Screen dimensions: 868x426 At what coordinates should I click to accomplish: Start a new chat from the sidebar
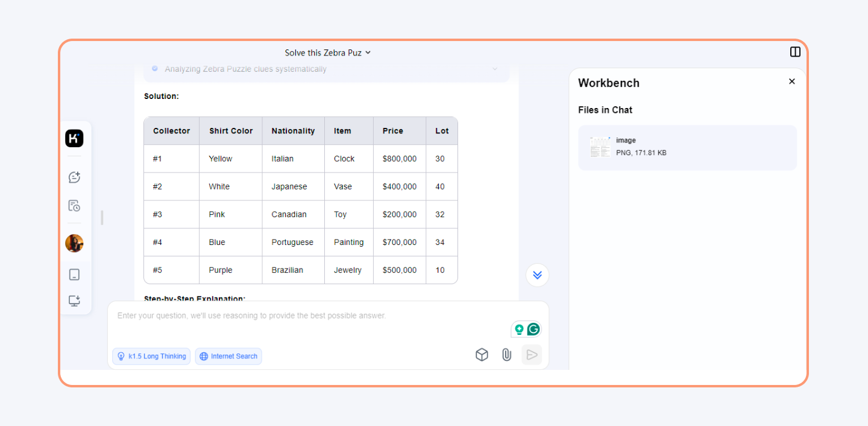pos(74,177)
